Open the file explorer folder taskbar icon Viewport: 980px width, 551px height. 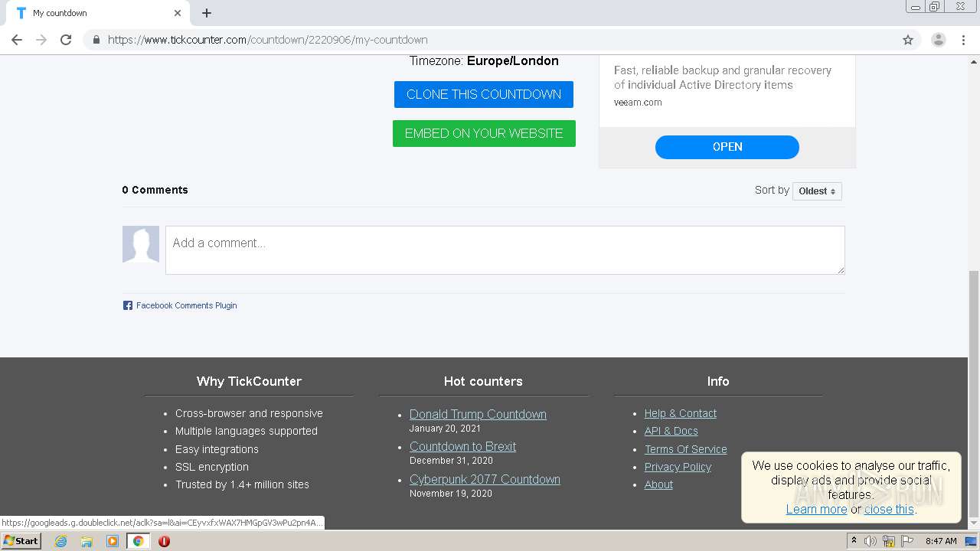[87, 541]
